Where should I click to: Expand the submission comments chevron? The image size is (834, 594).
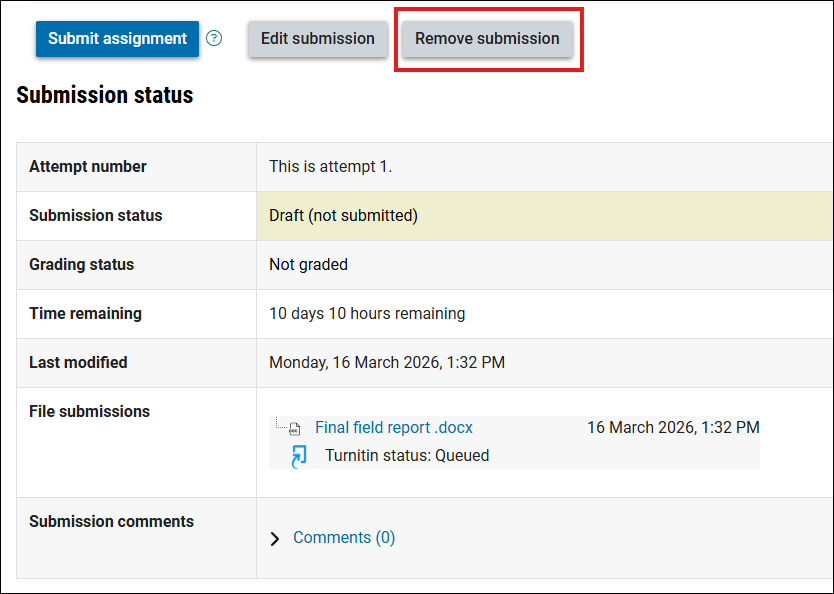(275, 539)
